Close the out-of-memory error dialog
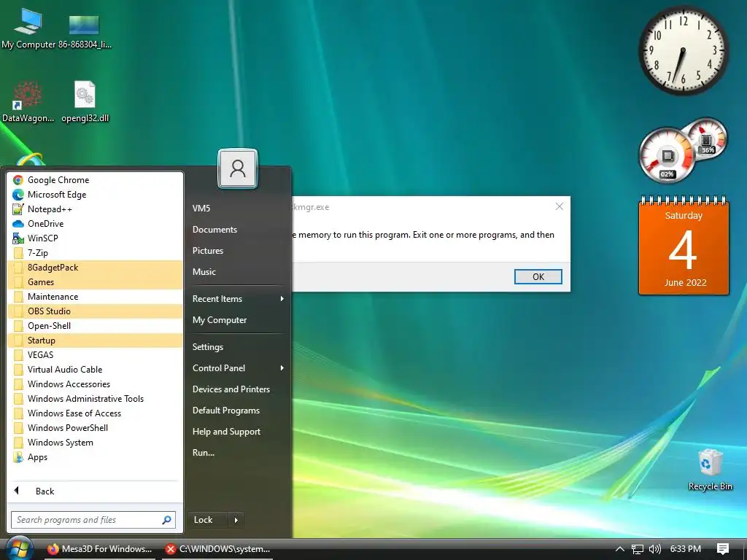The height and width of the screenshot is (560, 747). [x=560, y=206]
